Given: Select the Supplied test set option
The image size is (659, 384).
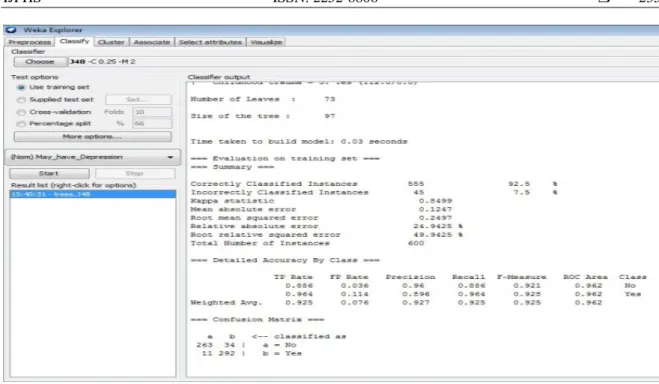Looking at the screenshot, I should coord(55,100).
